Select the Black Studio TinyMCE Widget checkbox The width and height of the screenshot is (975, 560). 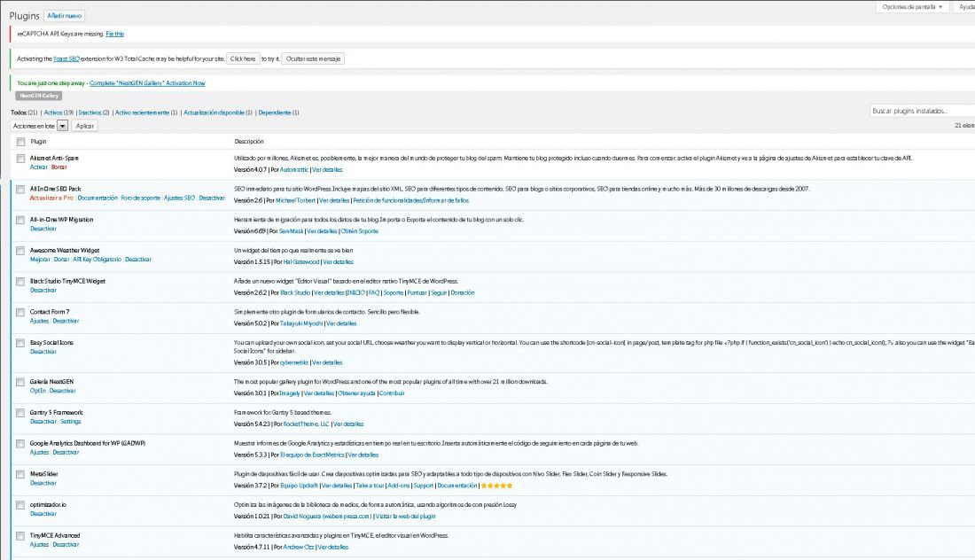pos(20,282)
